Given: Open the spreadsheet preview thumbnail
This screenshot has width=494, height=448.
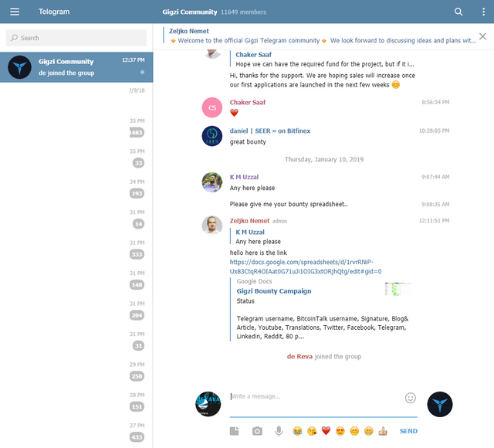Looking at the screenshot, I should point(398,289).
